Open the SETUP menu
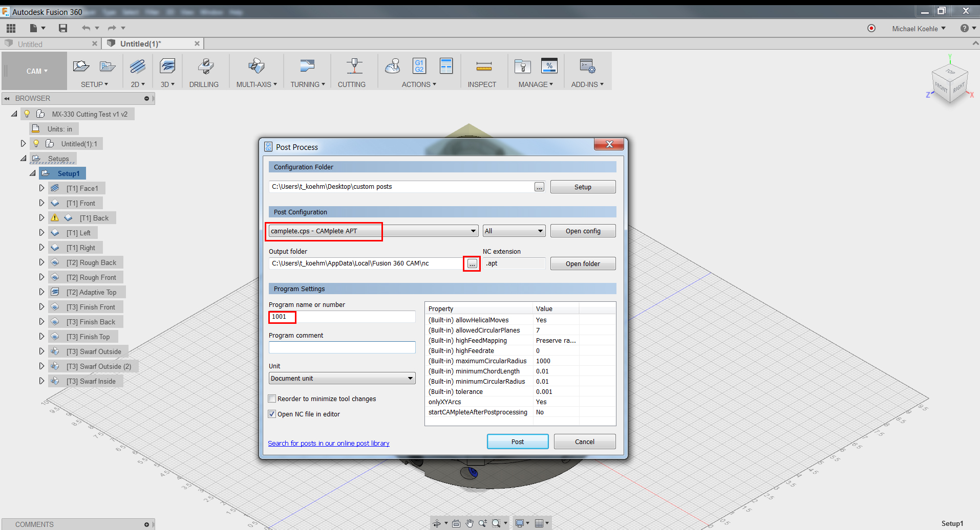 pyautogui.click(x=94, y=84)
